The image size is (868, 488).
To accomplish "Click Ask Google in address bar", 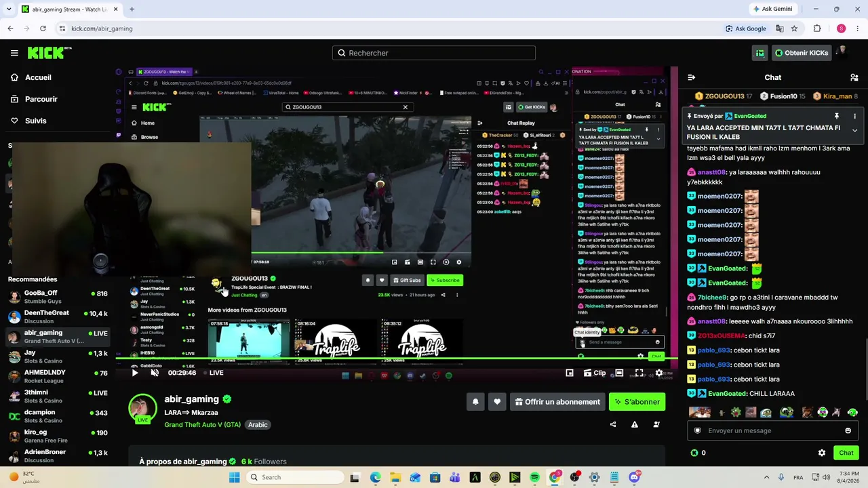I will (x=746, y=28).
